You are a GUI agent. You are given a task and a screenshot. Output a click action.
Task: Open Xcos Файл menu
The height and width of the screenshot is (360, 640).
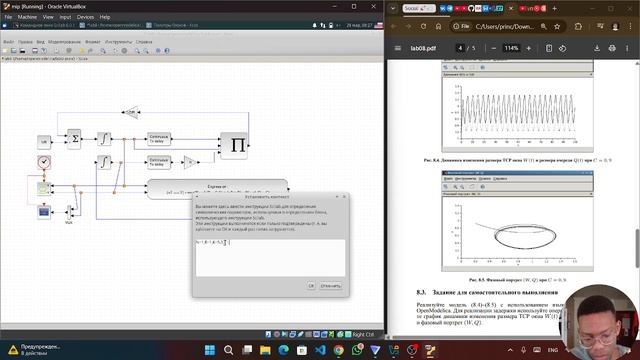coord(8,42)
